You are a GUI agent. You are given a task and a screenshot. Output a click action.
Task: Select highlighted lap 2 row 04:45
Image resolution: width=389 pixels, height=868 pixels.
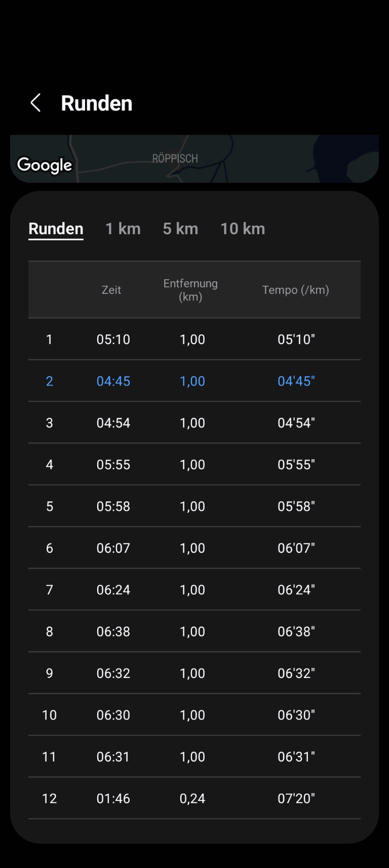click(194, 381)
